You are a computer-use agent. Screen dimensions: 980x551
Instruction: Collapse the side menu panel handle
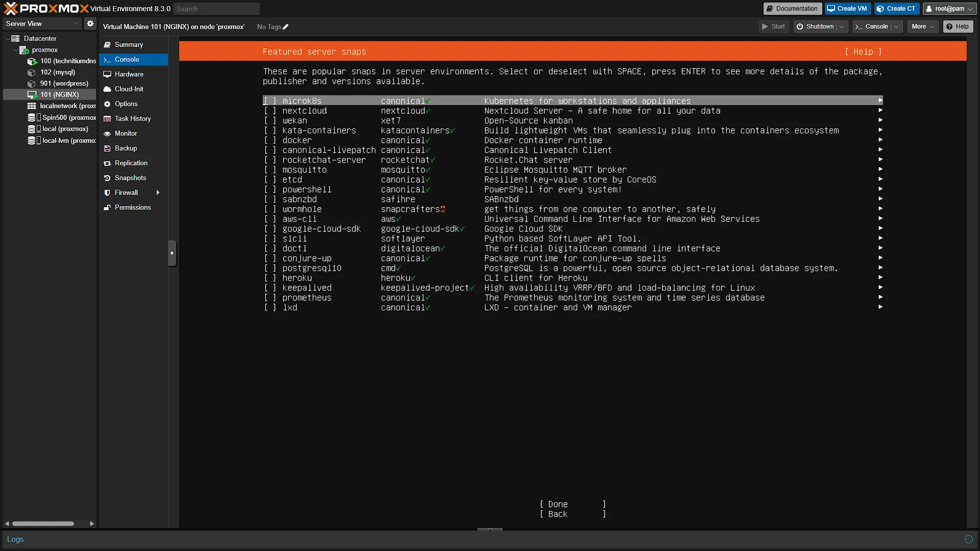click(x=172, y=253)
